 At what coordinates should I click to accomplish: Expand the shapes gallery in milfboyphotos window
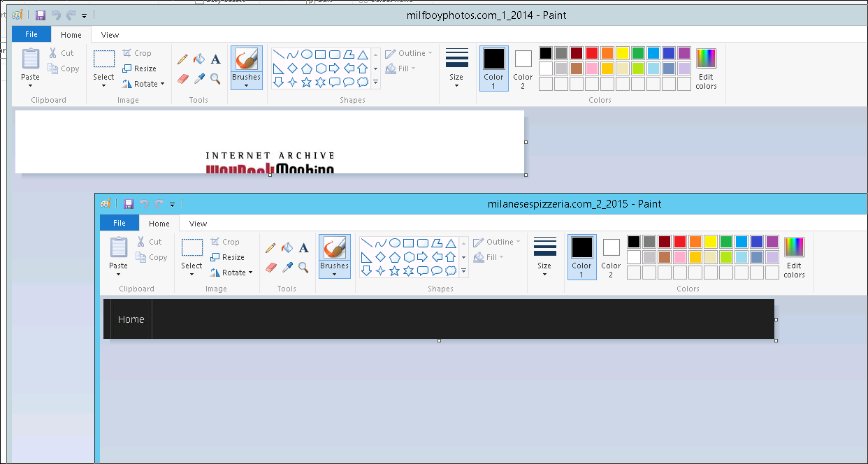tap(375, 82)
